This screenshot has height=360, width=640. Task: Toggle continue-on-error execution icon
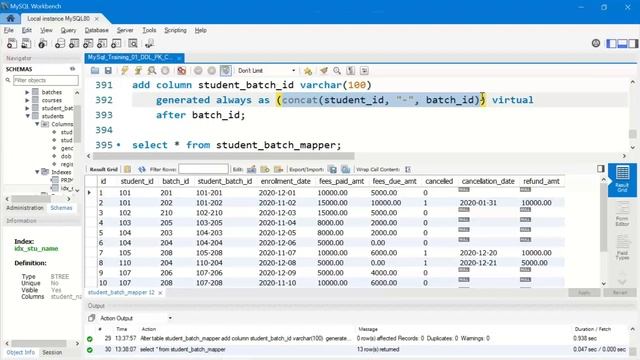click(x=181, y=71)
